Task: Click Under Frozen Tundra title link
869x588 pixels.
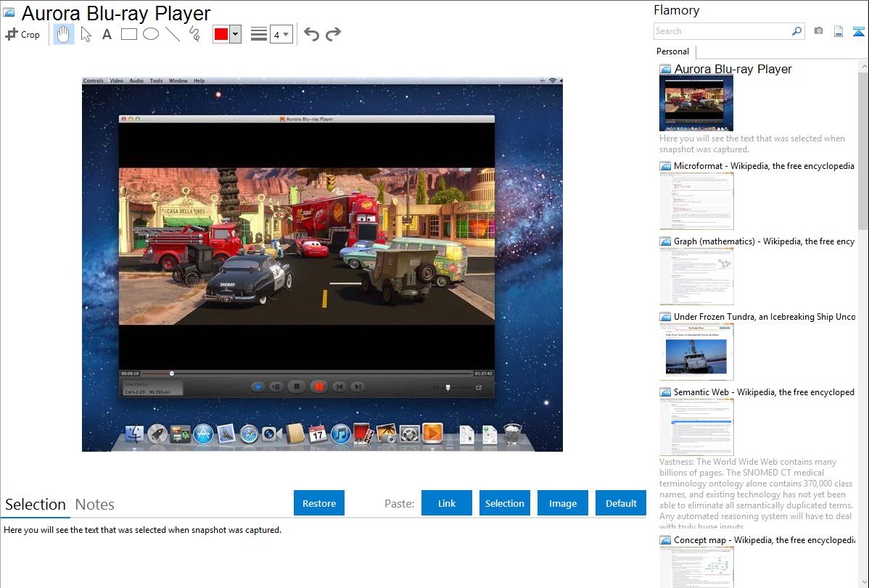Action: (765, 316)
